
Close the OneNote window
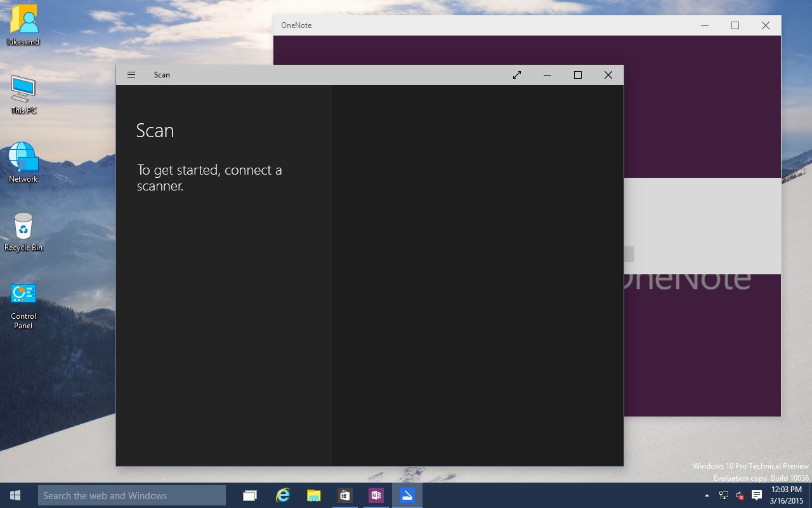point(766,25)
